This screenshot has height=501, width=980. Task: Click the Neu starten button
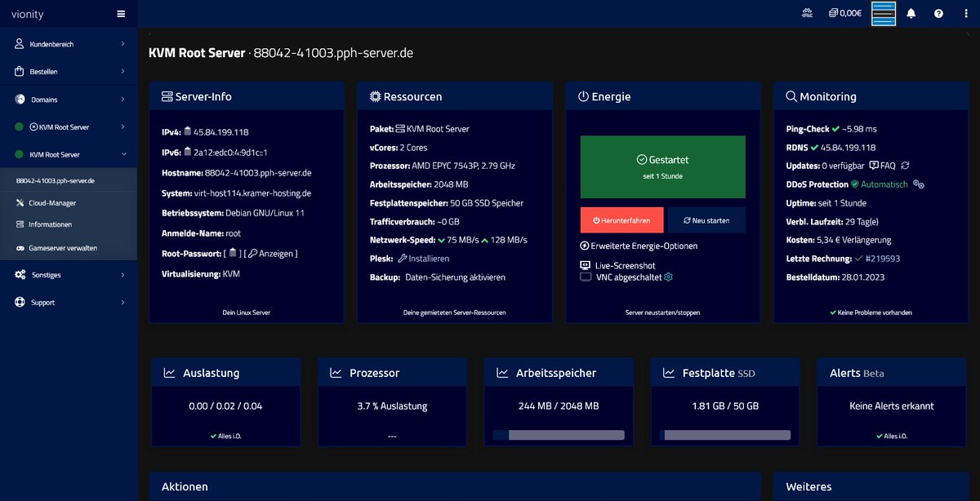tap(706, 220)
